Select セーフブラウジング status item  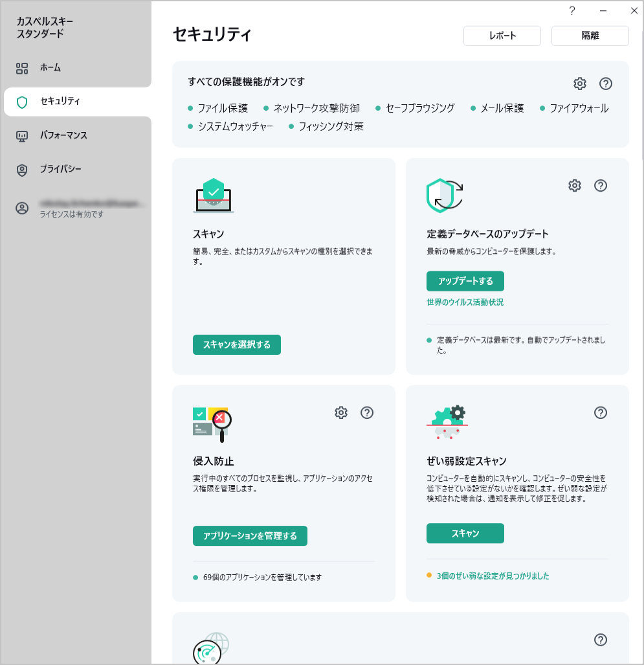(415, 108)
